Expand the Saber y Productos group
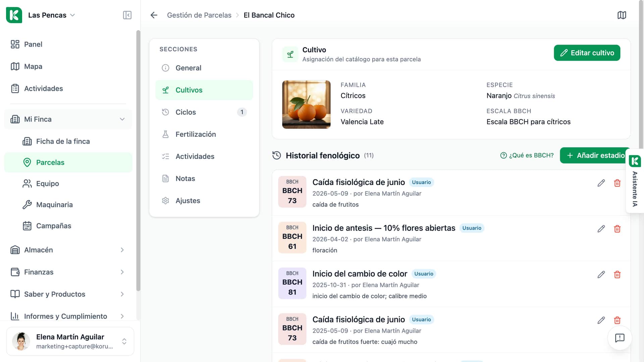Image resolution: width=644 pixels, height=362 pixels. (x=68, y=294)
